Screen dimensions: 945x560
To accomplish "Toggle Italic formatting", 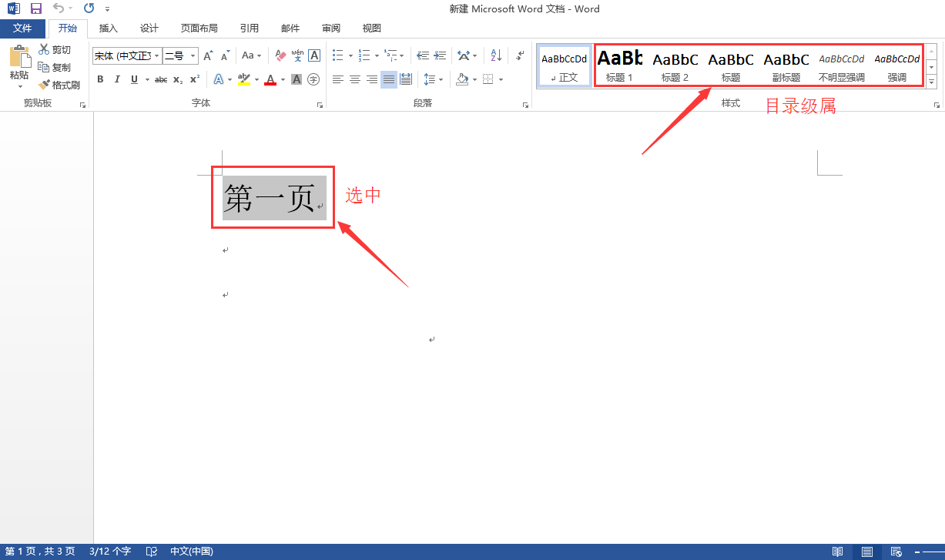I will (117, 79).
